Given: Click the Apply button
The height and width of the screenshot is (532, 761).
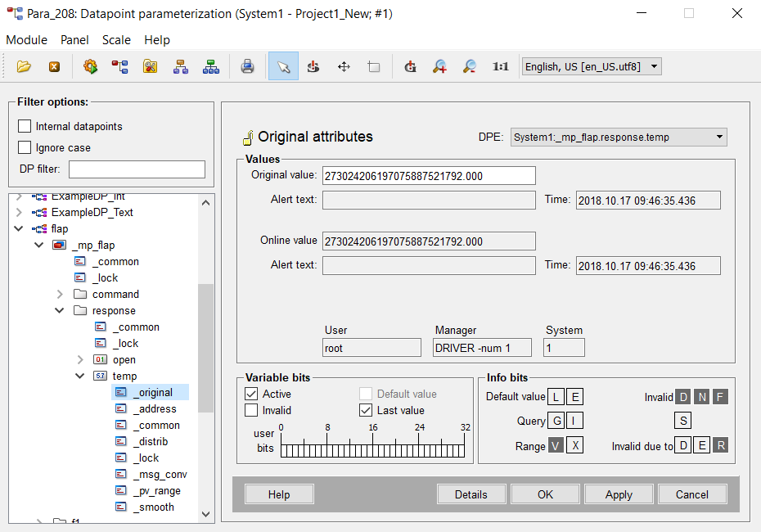Looking at the screenshot, I should (619, 494).
